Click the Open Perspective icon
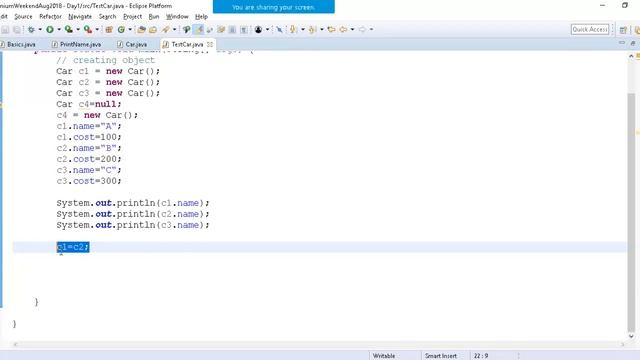The height and width of the screenshot is (360, 640). [623, 30]
